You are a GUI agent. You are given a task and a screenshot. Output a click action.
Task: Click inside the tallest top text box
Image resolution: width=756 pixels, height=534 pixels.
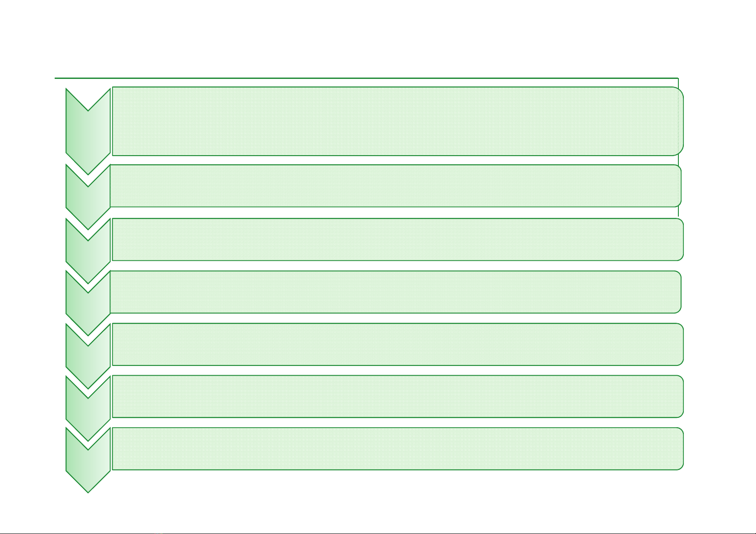point(397,122)
